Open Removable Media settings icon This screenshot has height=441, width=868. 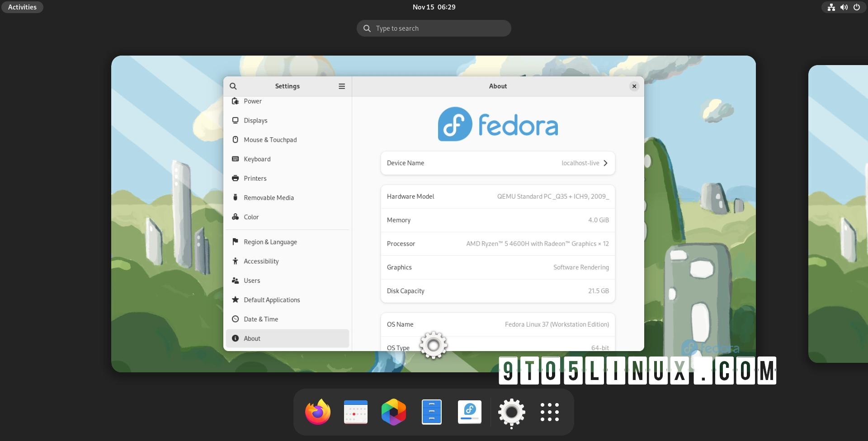tap(236, 197)
